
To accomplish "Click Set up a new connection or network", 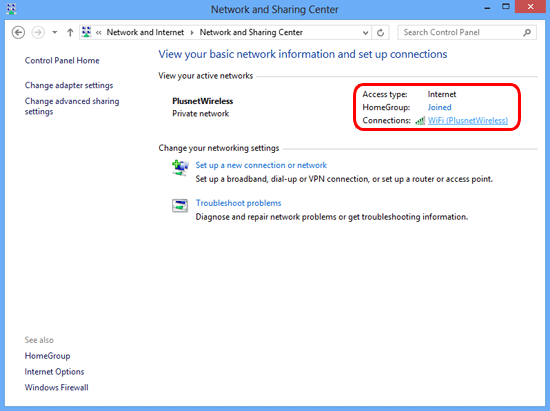I will (x=261, y=165).
